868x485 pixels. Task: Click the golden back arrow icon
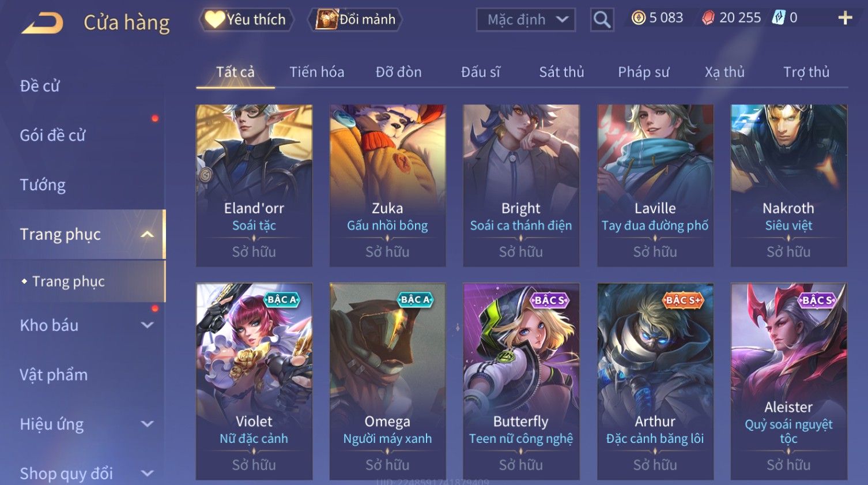(43, 22)
